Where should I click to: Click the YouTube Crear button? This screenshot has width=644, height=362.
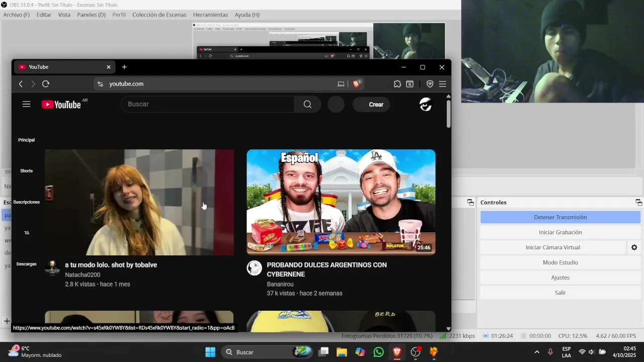coord(371,104)
